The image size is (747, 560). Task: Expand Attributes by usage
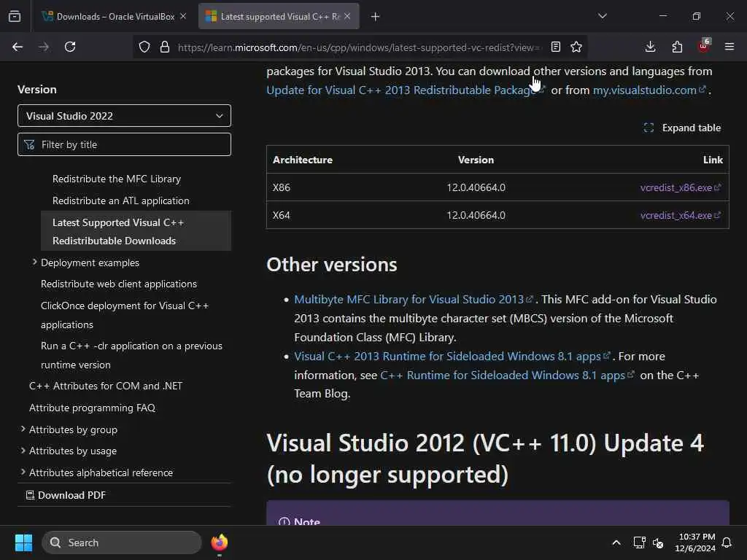coord(23,451)
